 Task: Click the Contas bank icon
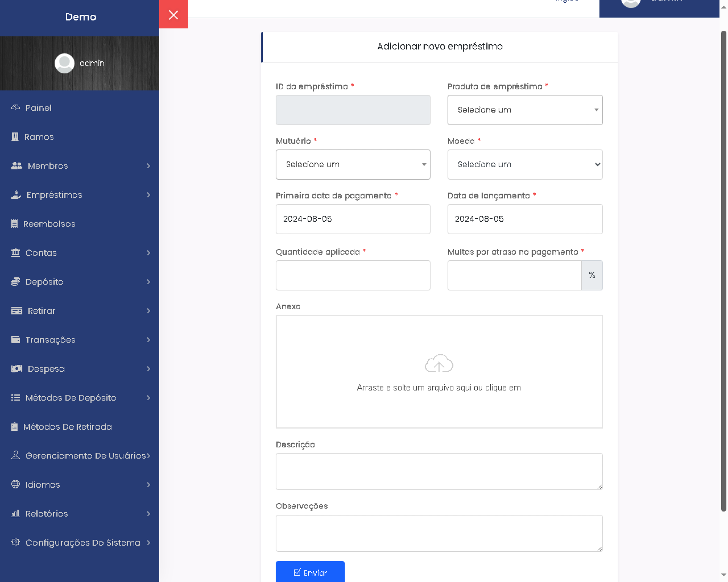[x=16, y=253]
